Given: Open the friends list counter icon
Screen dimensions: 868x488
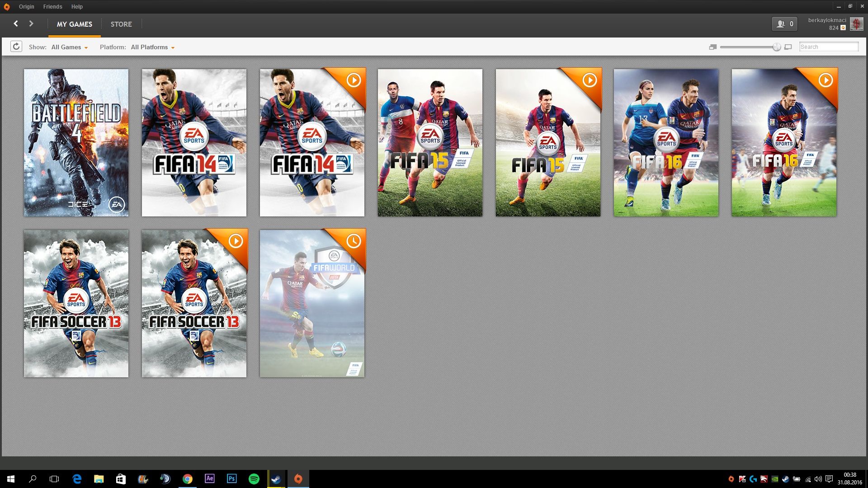Looking at the screenshot, I should (x=784, y=24).
